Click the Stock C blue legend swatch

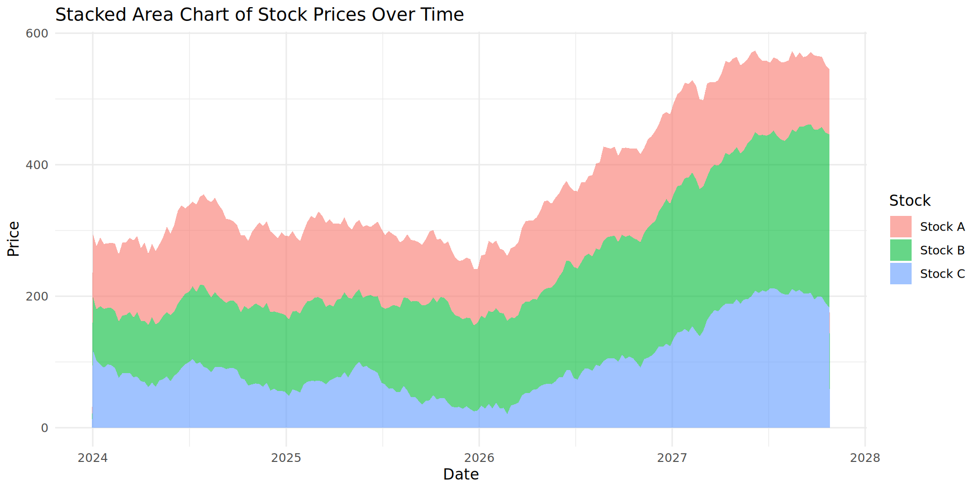[x=900, y=274]
